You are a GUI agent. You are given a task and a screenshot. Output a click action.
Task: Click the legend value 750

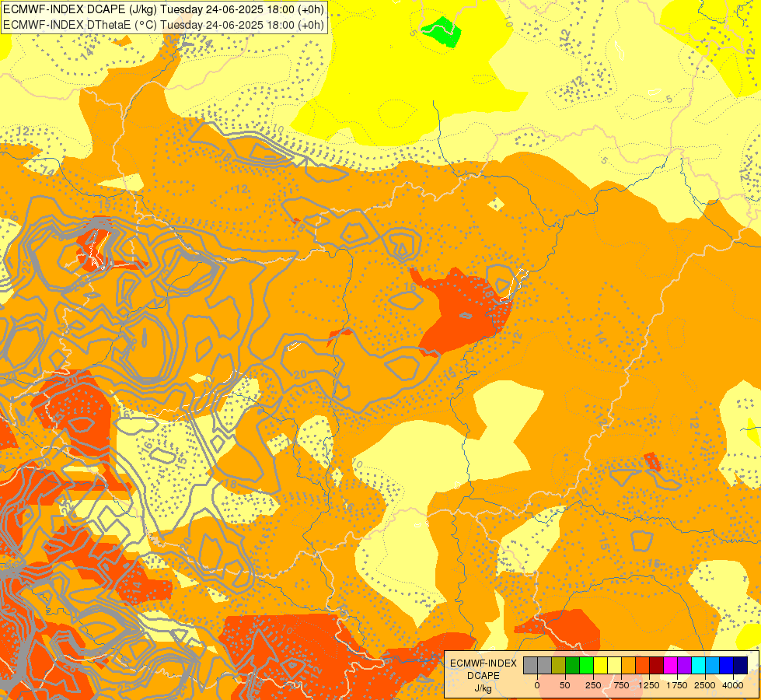[x=621, y=685]
